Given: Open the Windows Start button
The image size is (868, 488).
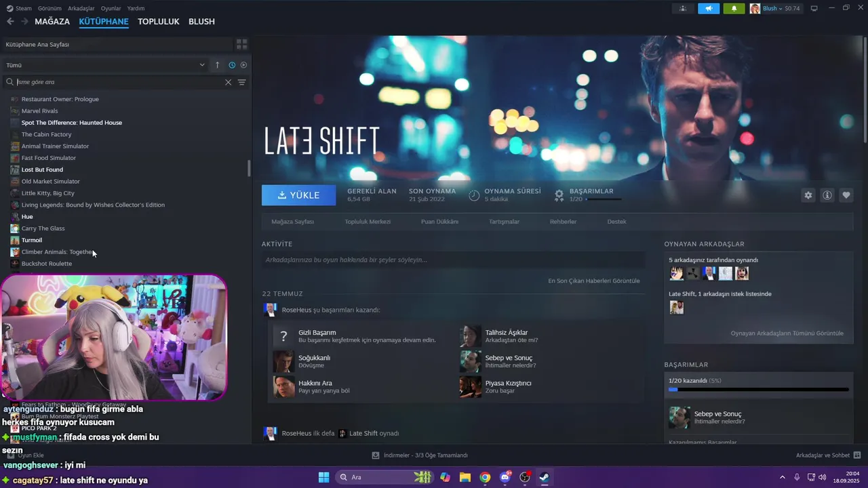Looking at the screenshot, I should [x=323, y=477].
